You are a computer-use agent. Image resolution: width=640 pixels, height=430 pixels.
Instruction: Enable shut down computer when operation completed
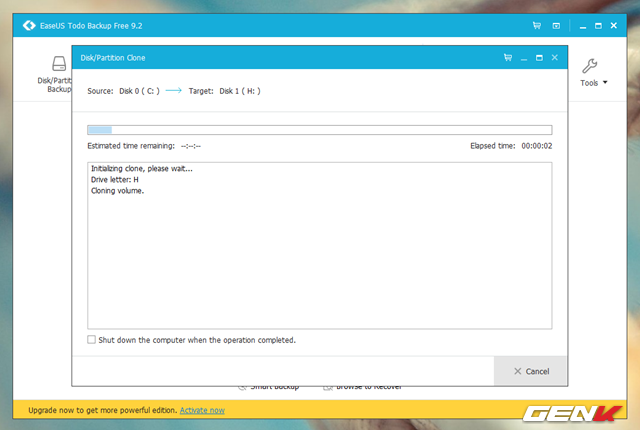(91, 339)
